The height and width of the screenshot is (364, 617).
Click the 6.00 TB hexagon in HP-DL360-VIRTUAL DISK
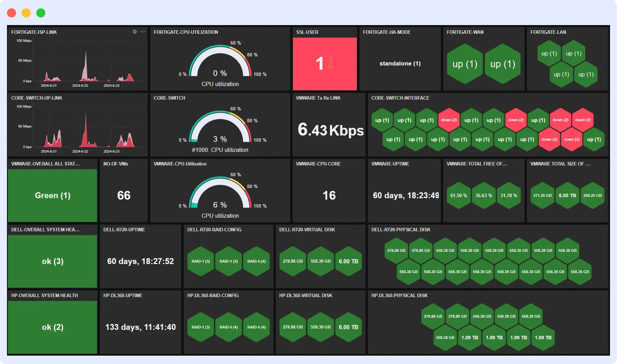tap(348, 327)
